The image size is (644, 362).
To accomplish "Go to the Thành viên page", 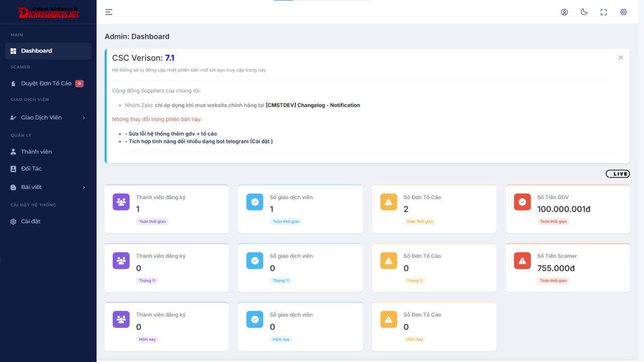I will (36, 152).
